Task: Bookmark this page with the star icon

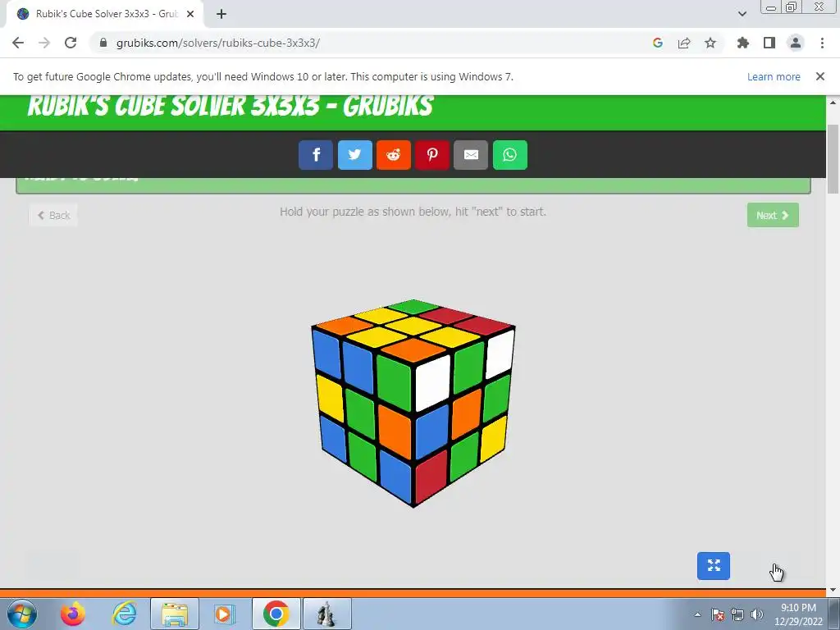Action: coord(710,43)
